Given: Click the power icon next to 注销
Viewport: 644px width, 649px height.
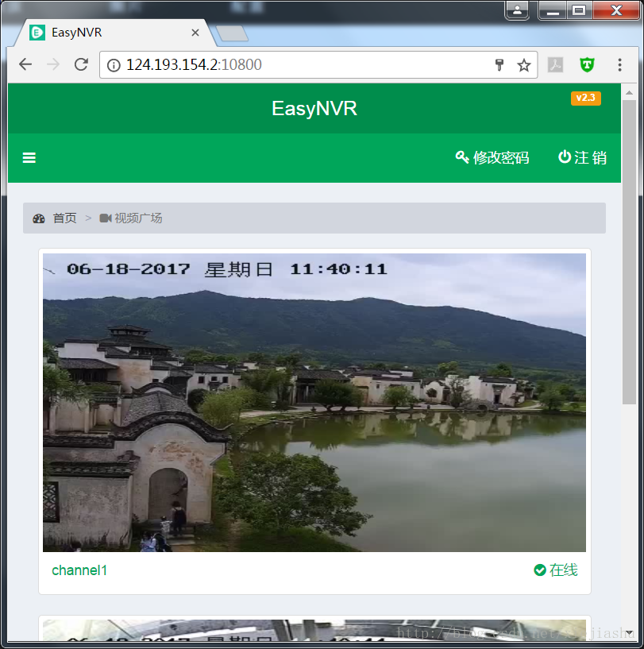Looking at the screenshot, I should [563, 157].
